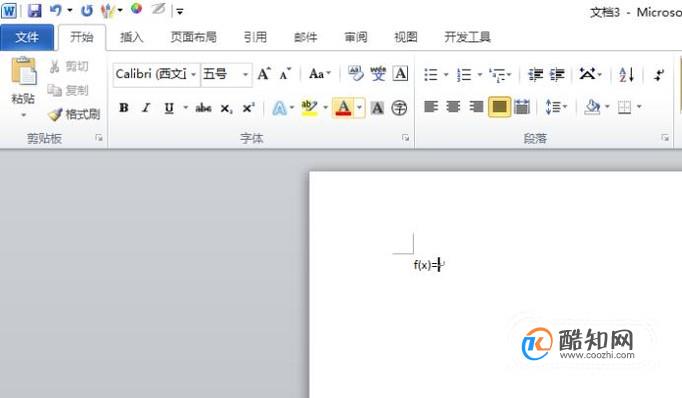
Task: Switch to the Insert (插入) tab
Action: [x=131, y=37]
